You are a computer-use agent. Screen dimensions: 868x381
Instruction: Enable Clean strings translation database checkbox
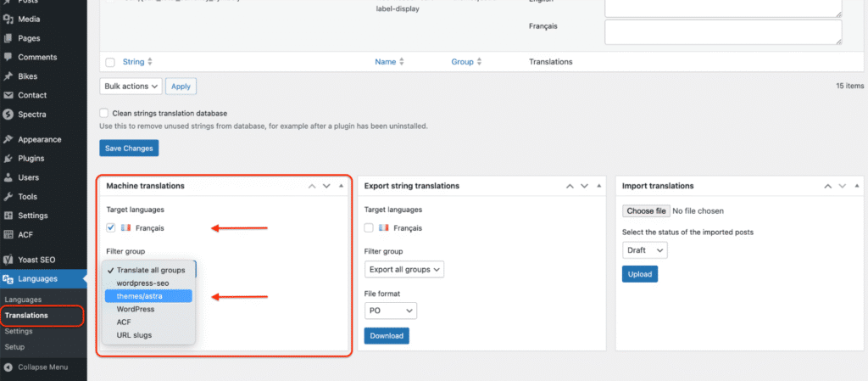point(104,113)
